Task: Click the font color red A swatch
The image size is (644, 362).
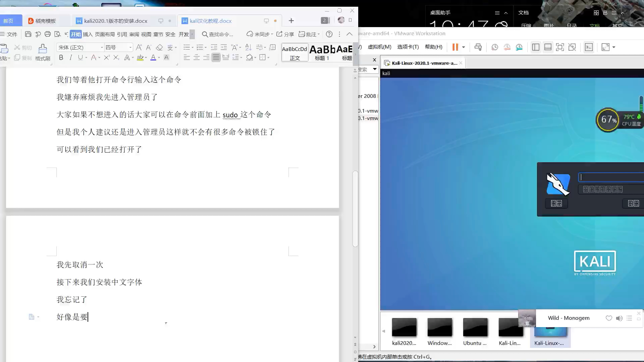Action: (153, 58)
